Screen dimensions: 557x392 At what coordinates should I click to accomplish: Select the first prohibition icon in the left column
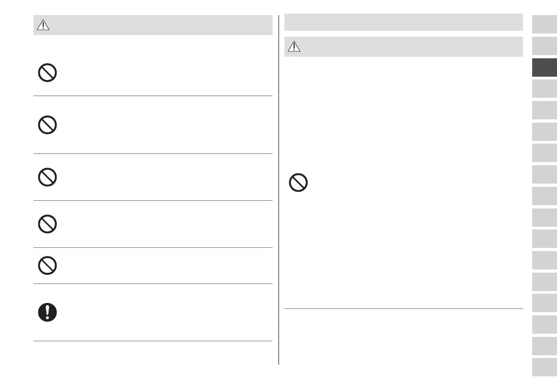[x=47, y=73]
